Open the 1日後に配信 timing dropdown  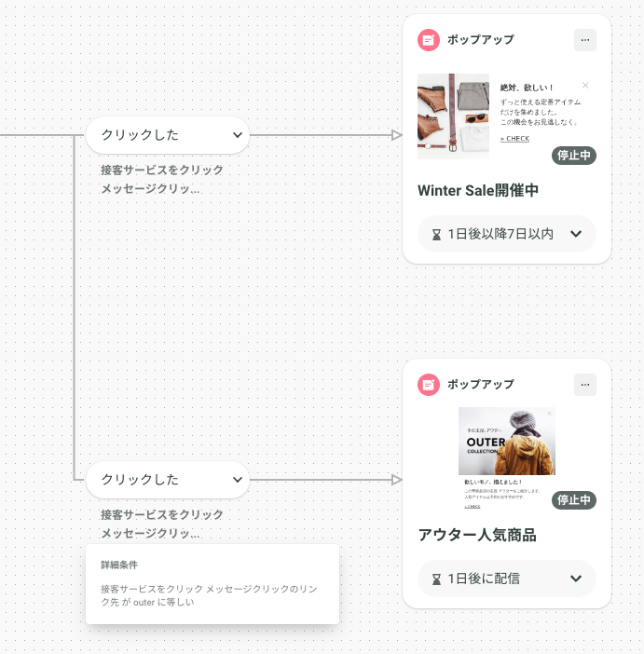click(507, 579)
